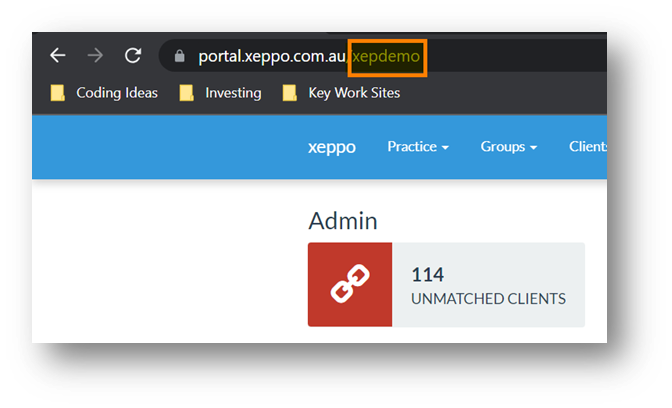672x408 pixels.
Task: Expand the Practice dropdown arrow
Action: (445, 147)
